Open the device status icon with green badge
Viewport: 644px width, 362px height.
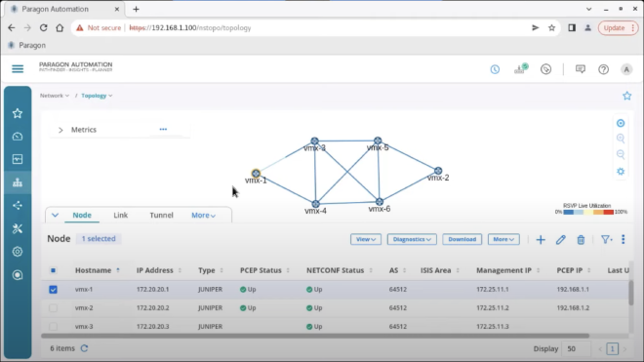[521, 69]
